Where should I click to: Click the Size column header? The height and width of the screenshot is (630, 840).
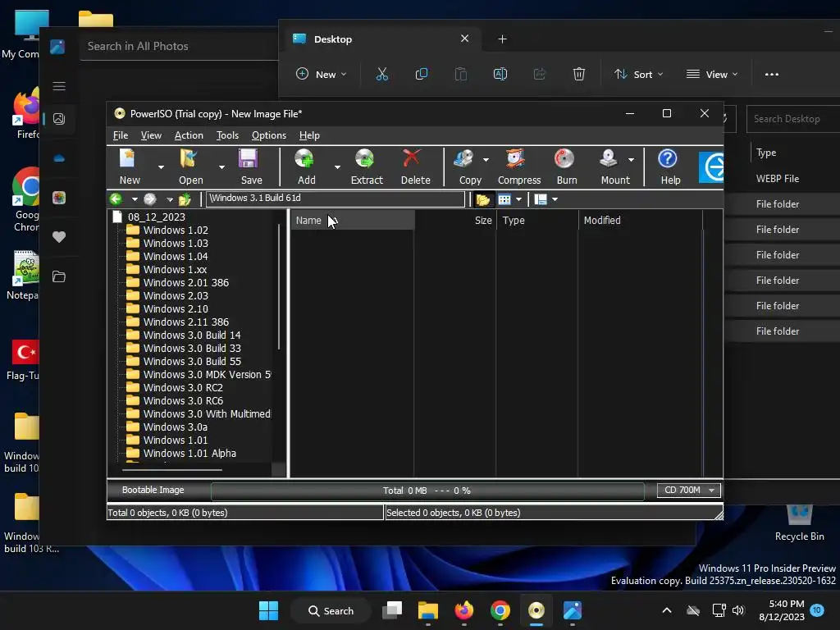455,220
